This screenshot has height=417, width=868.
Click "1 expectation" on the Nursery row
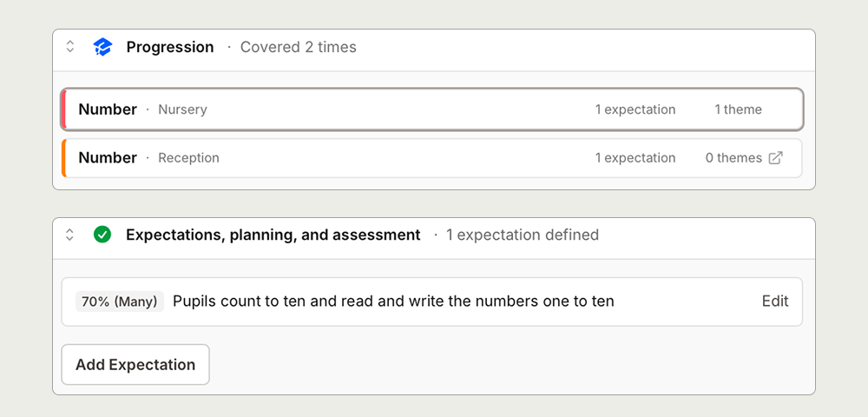[635, 109]
